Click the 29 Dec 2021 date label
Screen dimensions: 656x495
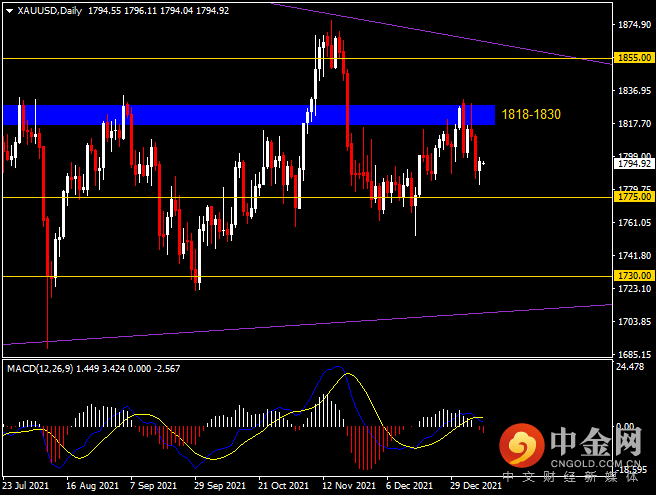(x=476, y=486)
